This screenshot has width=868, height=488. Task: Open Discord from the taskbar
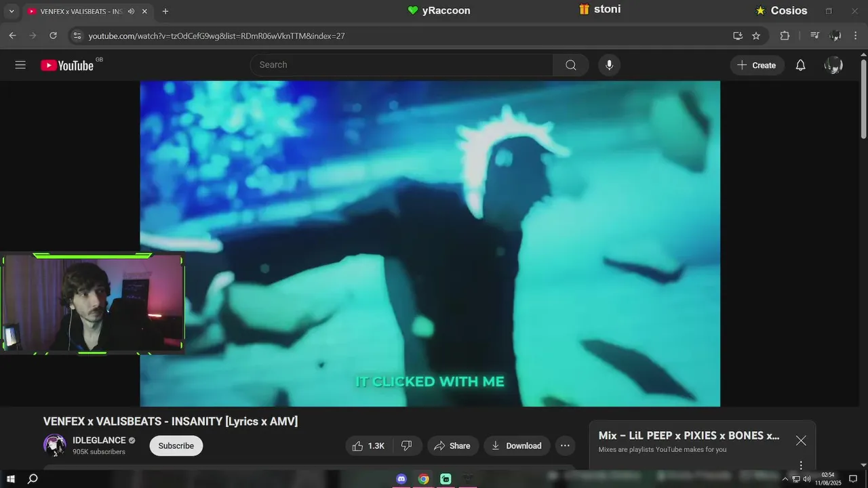tap(401, 479)
